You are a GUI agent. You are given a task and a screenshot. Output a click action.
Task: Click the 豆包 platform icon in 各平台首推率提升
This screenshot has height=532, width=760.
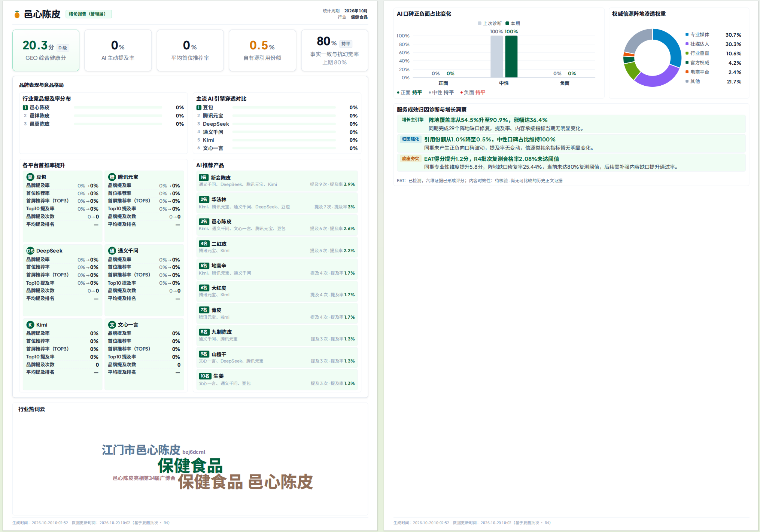[30, 177]
